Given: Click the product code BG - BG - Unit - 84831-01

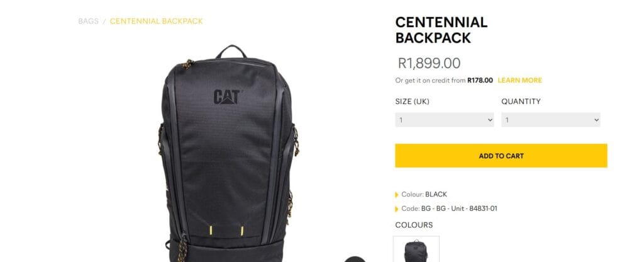Looking at the screenshot, I should tap(458, 208).
